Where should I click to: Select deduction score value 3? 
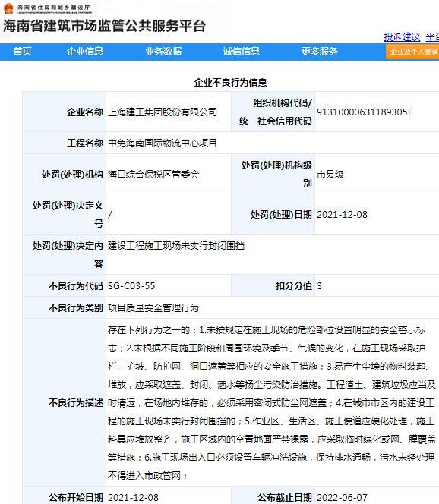click(319, 285)
